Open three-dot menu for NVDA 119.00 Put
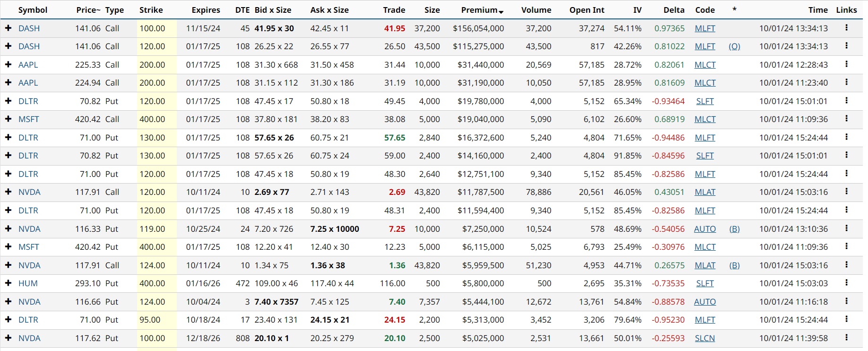The width and height of the screenshot is (868, 351). (x=846, y=228)
